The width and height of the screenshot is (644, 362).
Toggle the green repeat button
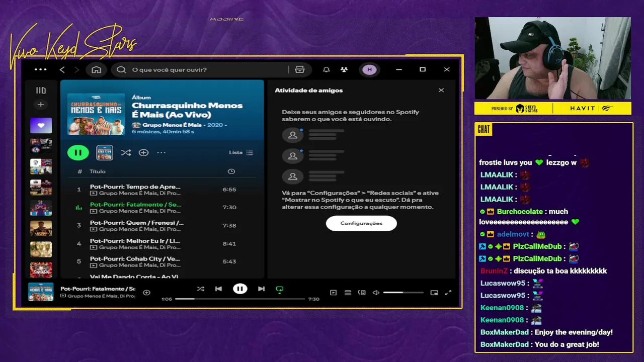click(280, 289)
